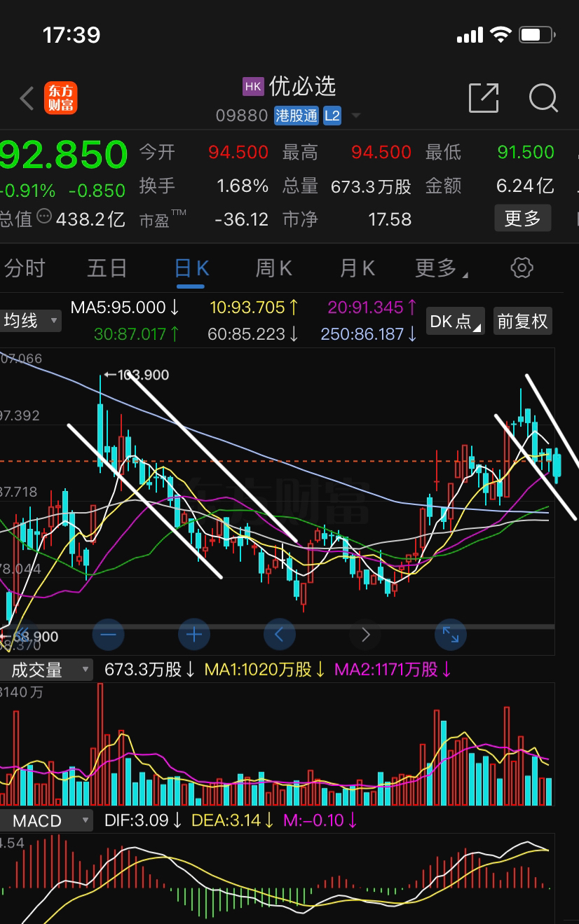
Task: Open the MACD indicator dropdown
Action: tap(46, 820)
